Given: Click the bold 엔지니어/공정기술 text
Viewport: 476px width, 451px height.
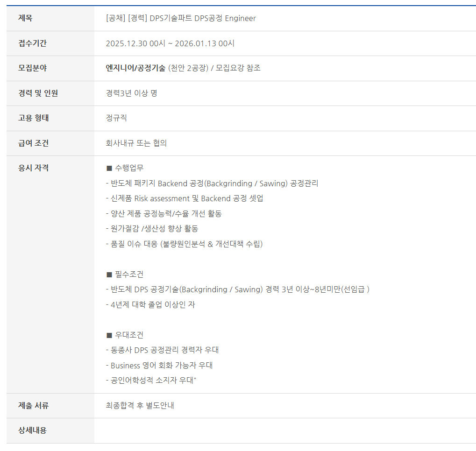Looking at the screenshot, I should click(135, 68).
